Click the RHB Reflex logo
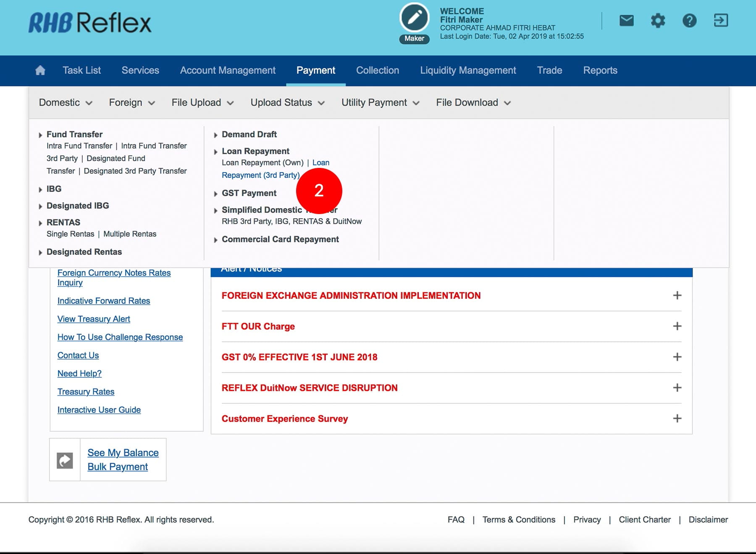This screenshot has height=554, width=756. point(90,23)
